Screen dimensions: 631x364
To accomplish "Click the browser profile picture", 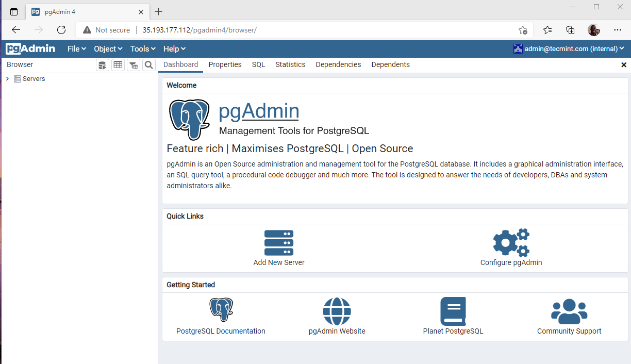I will tap(594, 30).
